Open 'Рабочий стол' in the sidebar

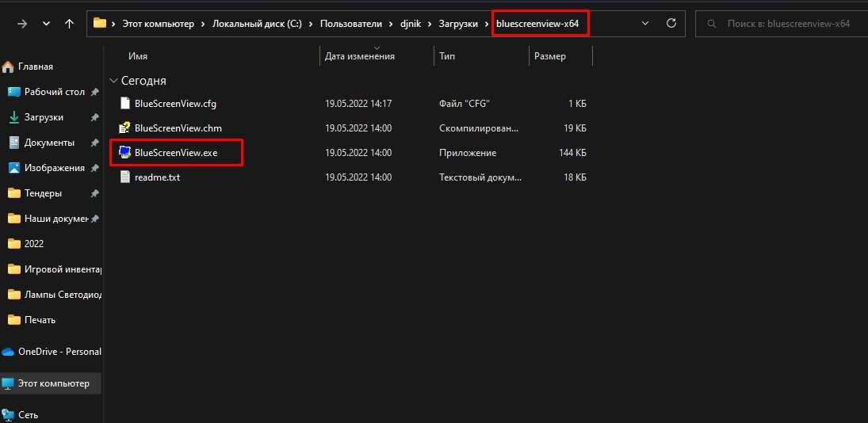coord(54,92)
